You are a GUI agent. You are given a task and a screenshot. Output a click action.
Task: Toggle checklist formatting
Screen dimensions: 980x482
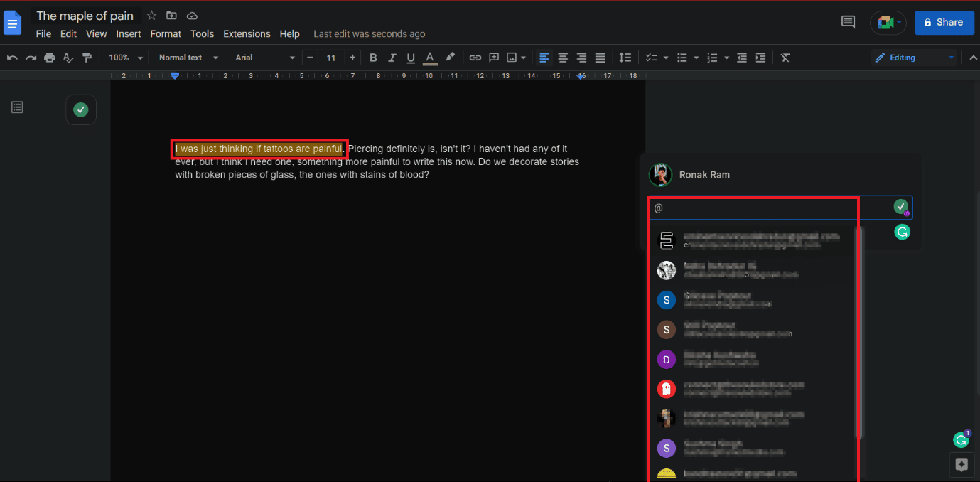tap(651, 58)
